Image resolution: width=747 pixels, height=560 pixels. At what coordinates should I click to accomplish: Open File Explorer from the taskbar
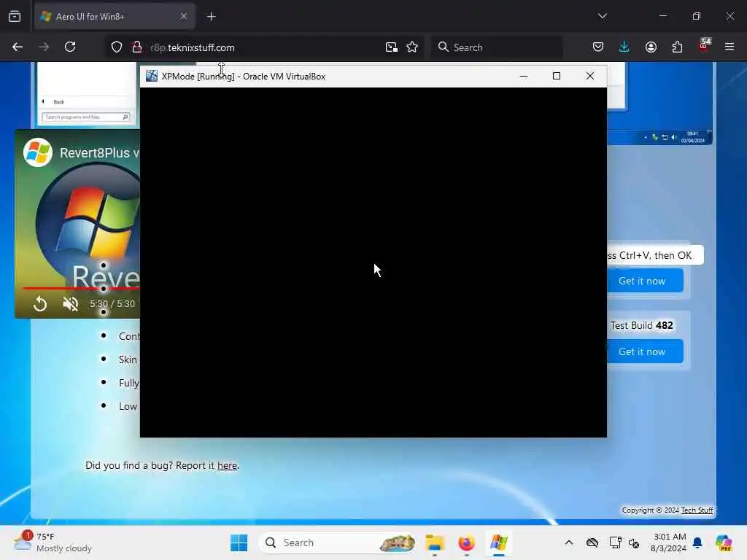coord(435,542)
